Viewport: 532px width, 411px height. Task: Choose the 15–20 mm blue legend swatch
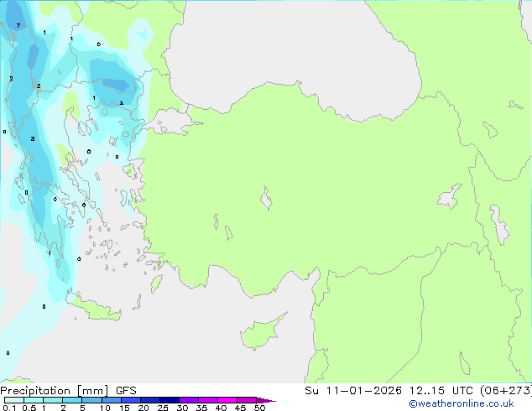click(x=131, y=400)
